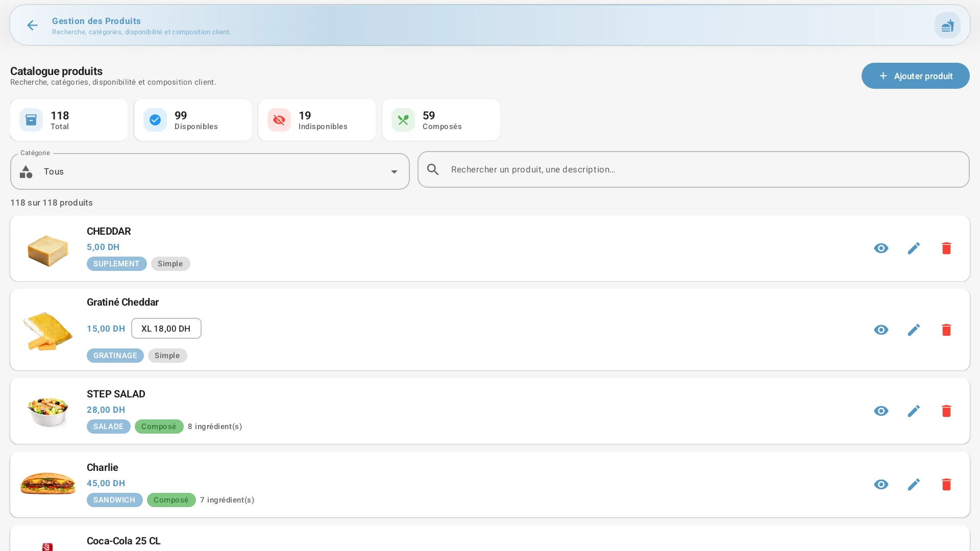Delete the STEP SALAD product
980x551 pixels.
coord(946,411)
